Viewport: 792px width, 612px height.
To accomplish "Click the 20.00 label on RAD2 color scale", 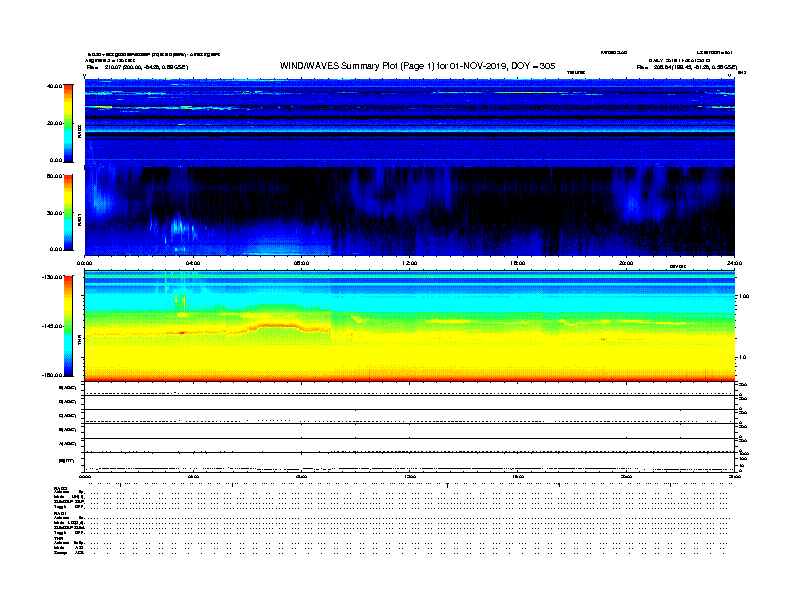I will (x=54, y=123).
